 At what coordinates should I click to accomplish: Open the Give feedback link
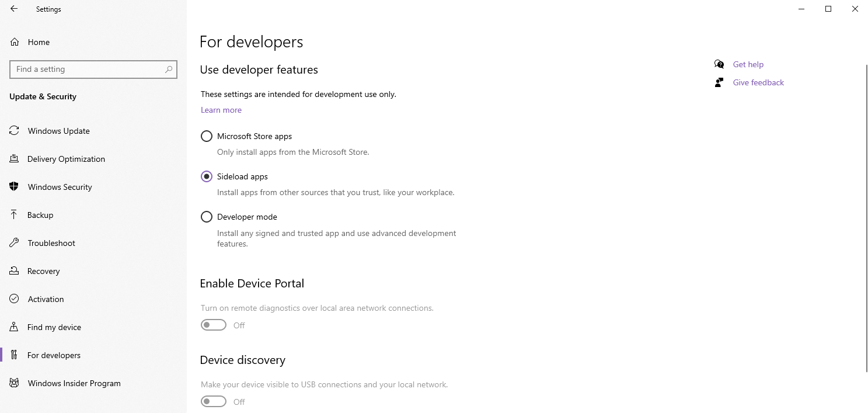[x=758, y=82]
